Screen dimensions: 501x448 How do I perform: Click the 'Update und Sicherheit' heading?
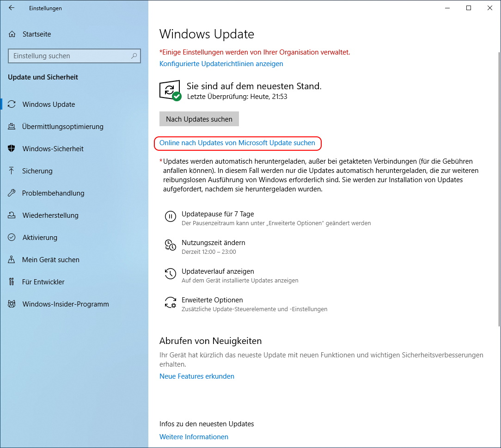(x=43, y=77)
